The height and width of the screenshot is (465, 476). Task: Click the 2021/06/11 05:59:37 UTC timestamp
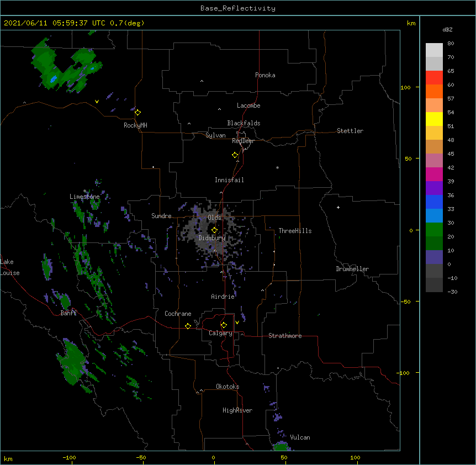[54, 23]
